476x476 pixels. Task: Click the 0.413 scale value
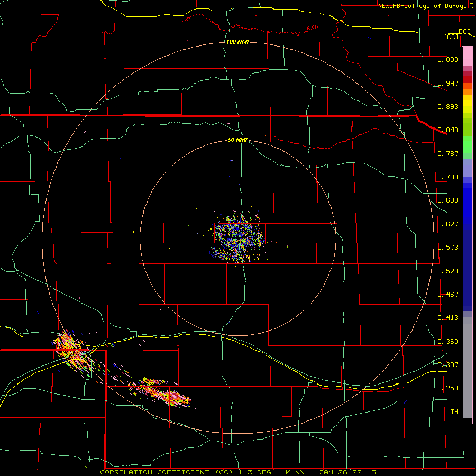pos(448,317)
